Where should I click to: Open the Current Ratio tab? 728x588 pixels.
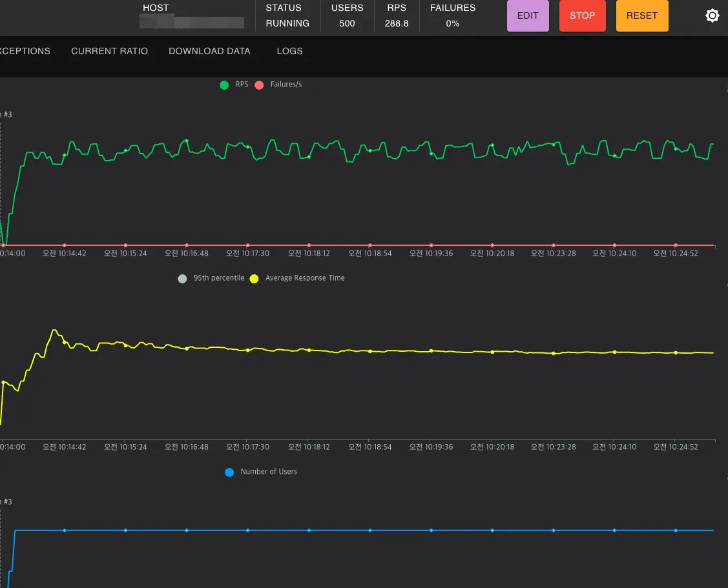[109, 51]
